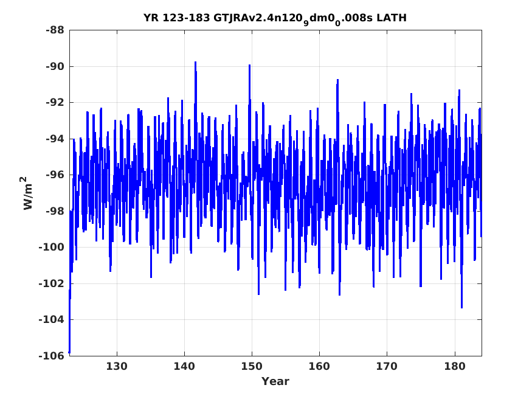The width and height of the screenshot is (532, 399).
Task: Click the y-axis tick label -106
Action: tap(52, 356)
